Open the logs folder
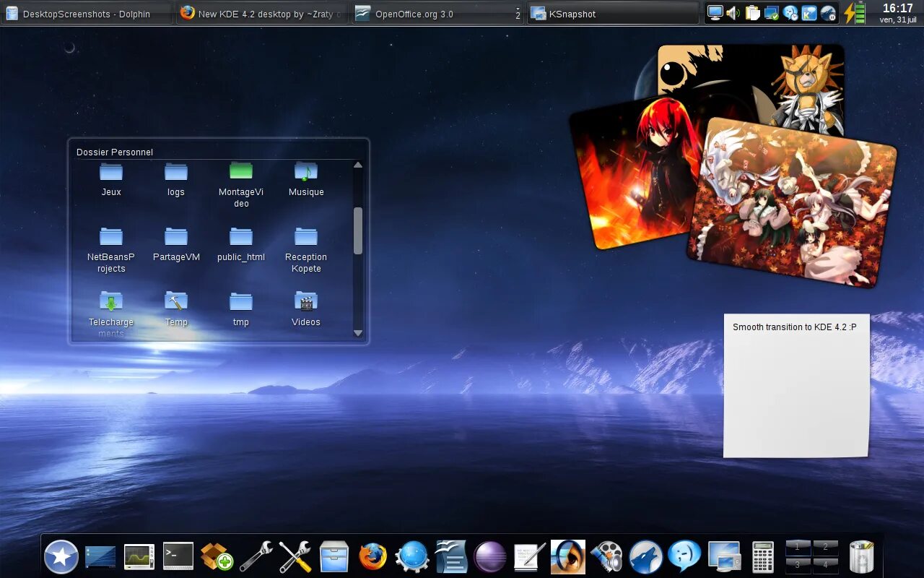Viewport: 924px width, 578px height. [176, 179]
